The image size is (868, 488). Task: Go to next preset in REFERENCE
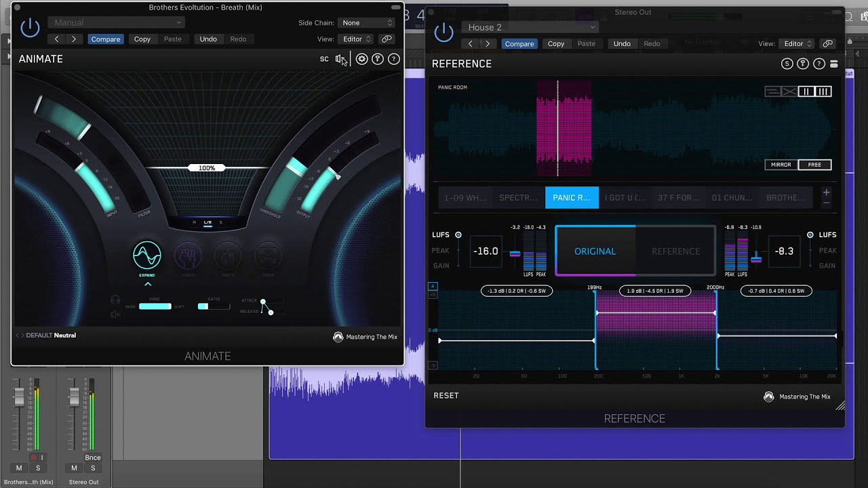point(487,43)
